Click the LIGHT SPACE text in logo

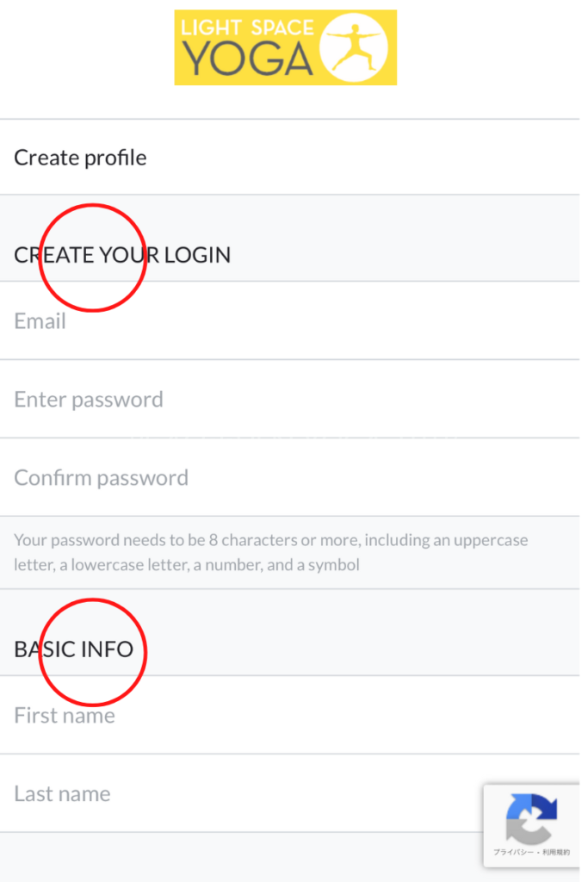246,28
